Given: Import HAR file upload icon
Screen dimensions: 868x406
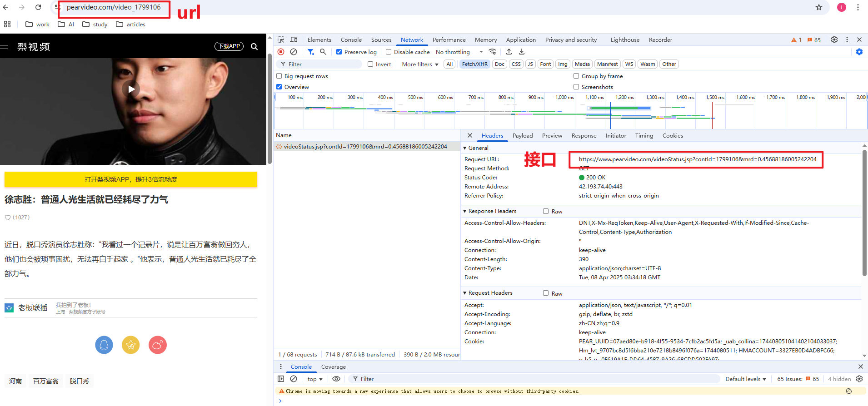Looking at the screenshot, I should pos(509,52).
